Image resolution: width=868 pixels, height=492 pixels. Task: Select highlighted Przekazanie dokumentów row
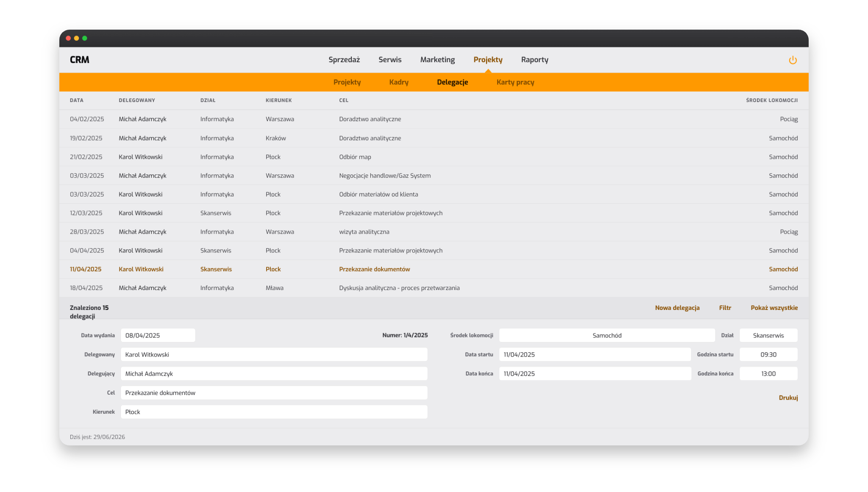coord(434,269)
